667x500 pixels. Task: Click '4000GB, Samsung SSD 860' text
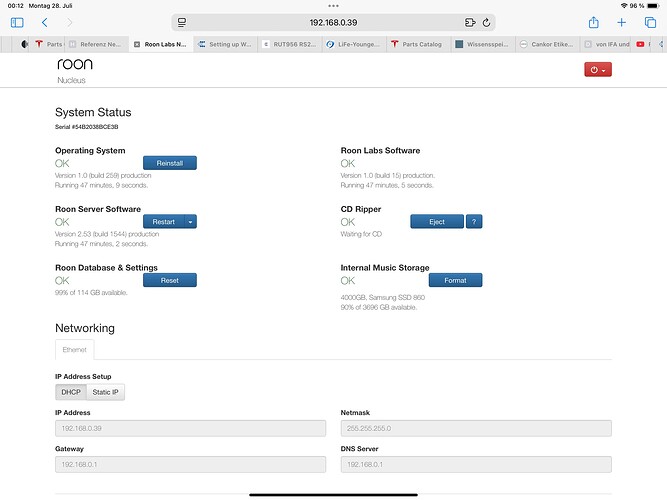tap(382, 297)
